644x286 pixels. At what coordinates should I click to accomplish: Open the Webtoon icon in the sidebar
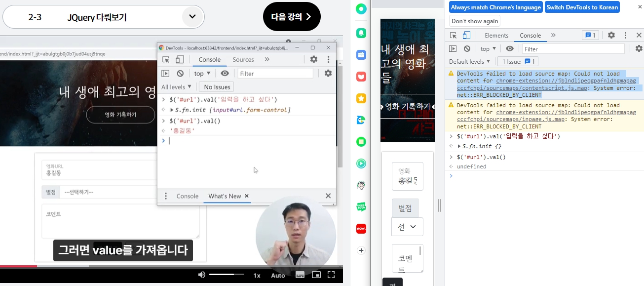pyautogui.click(x=362, y=207)
